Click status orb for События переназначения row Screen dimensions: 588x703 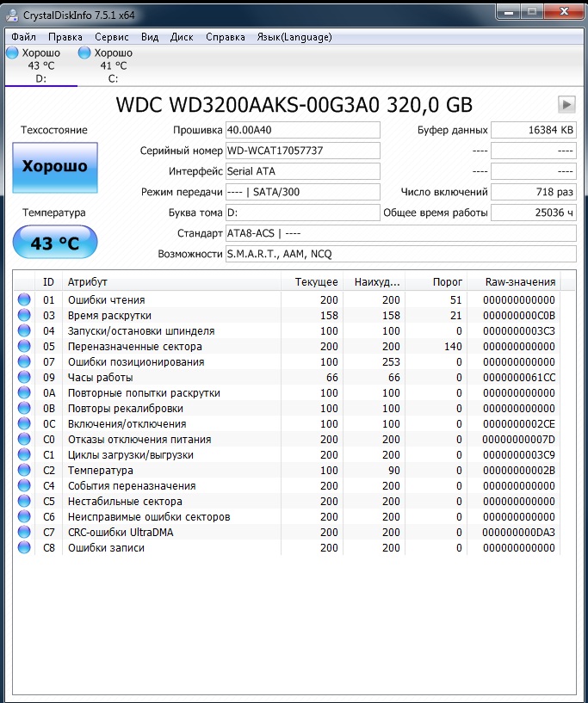coord(24,485)
